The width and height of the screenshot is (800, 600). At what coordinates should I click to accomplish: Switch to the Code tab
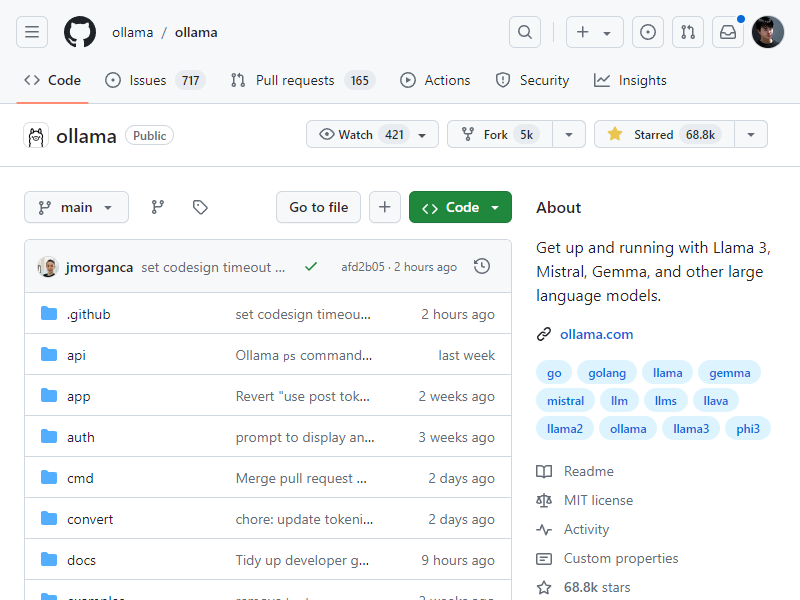[x=53, y=80]
